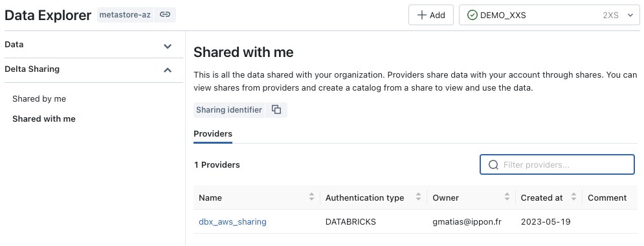The height and width of the screenshot is (246, 644).
Task: Sort by Created at column arrows
Action: pos(573,197)
